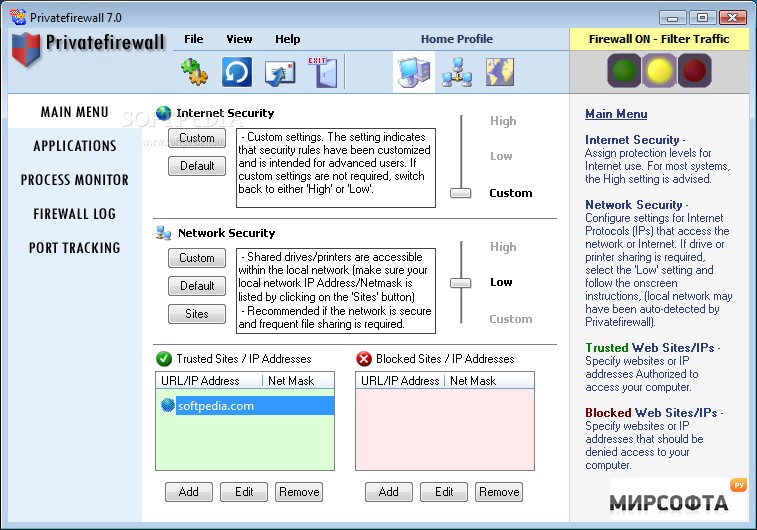Click the Network Security description box
The height and width of the screenshot is (530, 757).
(x=336, y=291)
